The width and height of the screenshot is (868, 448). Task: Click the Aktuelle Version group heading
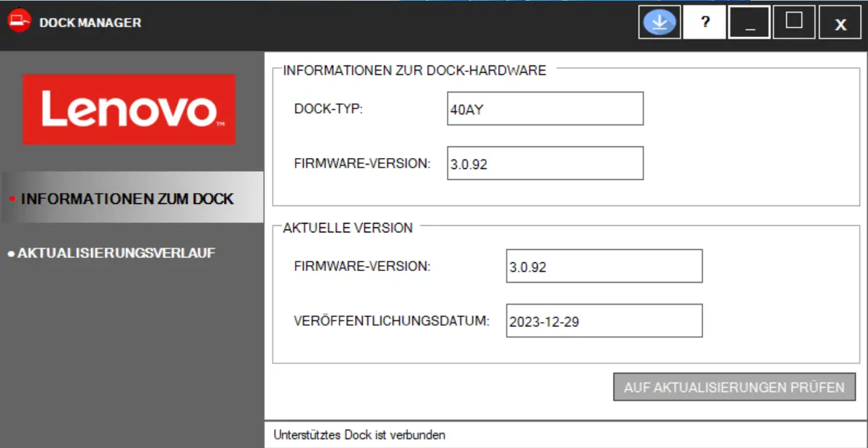tap(348, 228)
